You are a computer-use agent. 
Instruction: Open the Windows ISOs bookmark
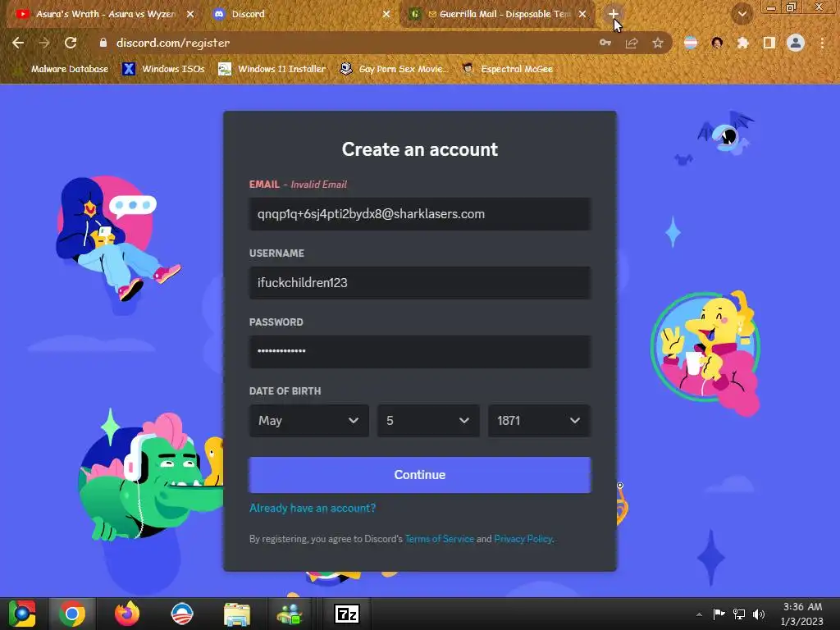point(164,69)
